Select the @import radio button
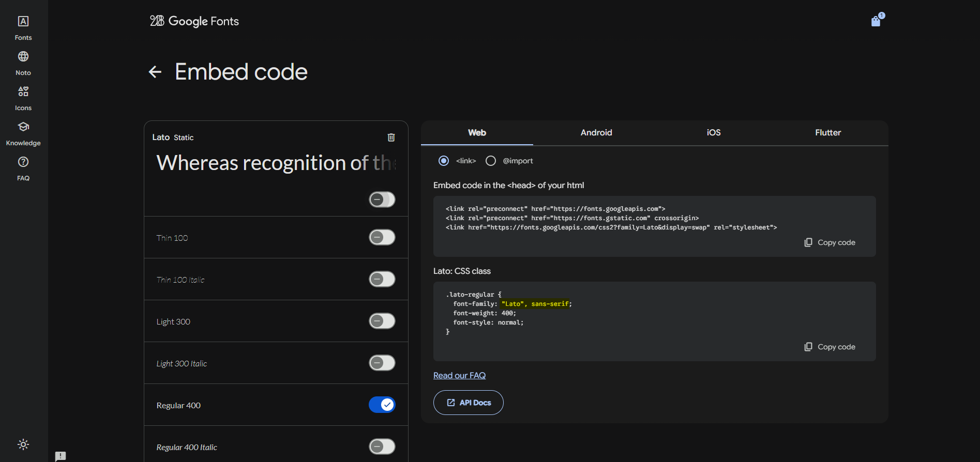The height and width of the screenshot is (462, 980). click(491, 161)
